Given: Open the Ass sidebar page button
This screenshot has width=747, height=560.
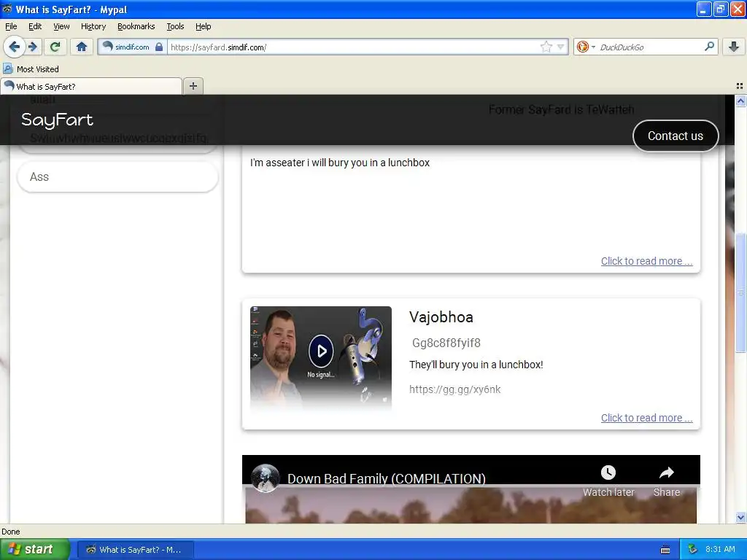Looking at the screenshot, I should [x=117, y=176].
